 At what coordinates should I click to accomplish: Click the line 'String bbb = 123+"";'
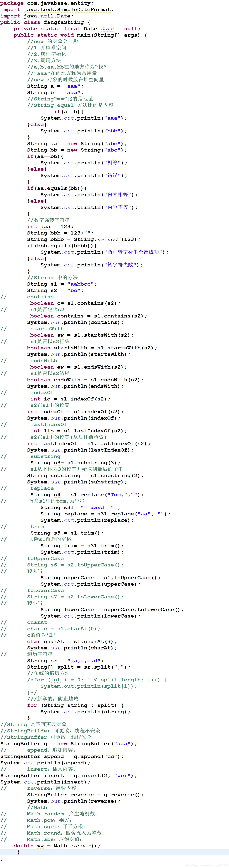[x=61, y=233]
